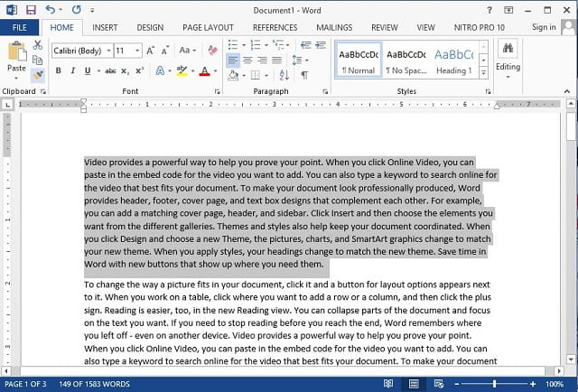Expand the Styles gallery More arrow
578x392 pixels.
pos(484,73)
